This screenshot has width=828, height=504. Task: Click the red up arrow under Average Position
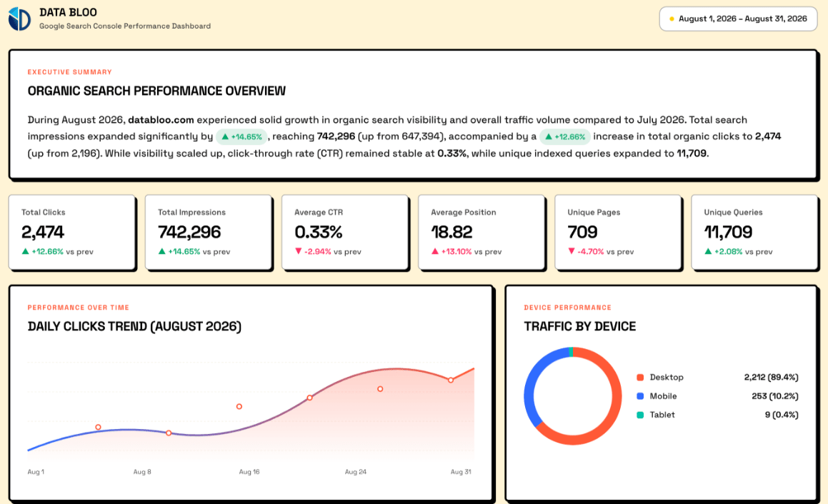435,251
